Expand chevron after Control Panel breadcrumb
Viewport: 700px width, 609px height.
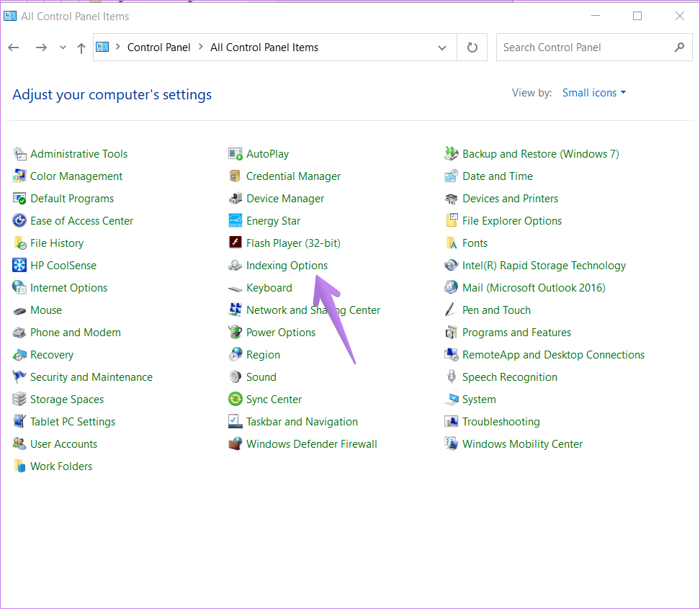pyautogui.click(x=200, y=47)
